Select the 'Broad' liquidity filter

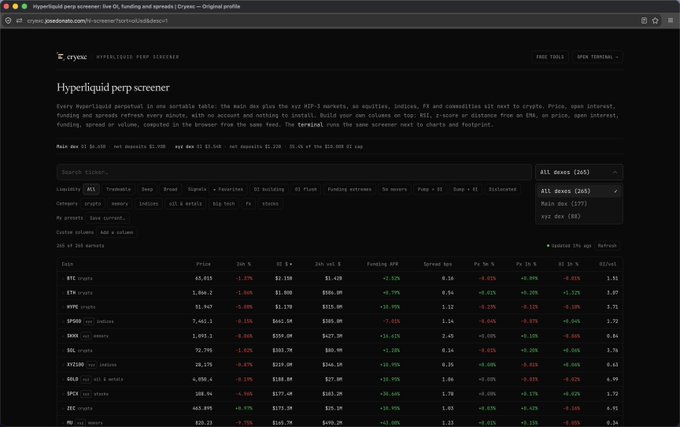coord(170,189)
